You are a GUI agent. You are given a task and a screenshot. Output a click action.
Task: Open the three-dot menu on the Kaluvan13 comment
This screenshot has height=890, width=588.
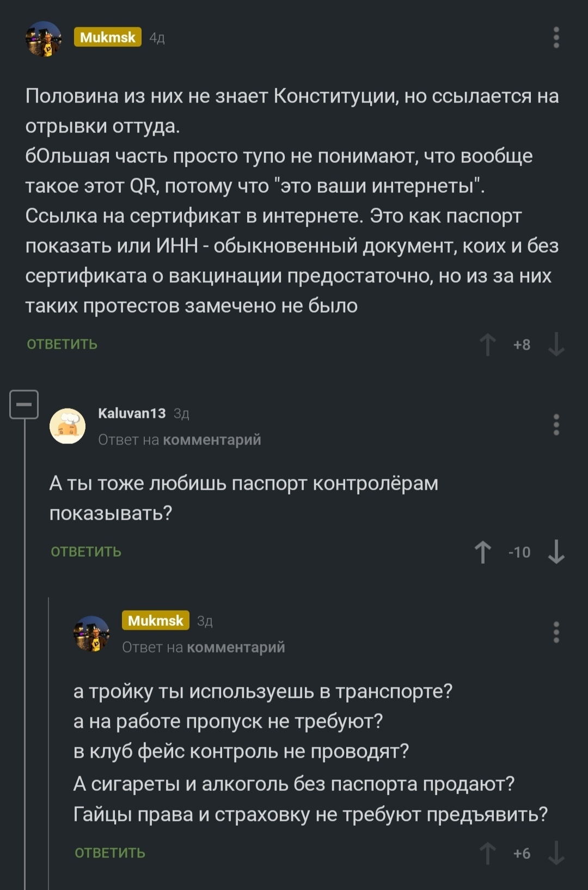(x=556, y=425)
